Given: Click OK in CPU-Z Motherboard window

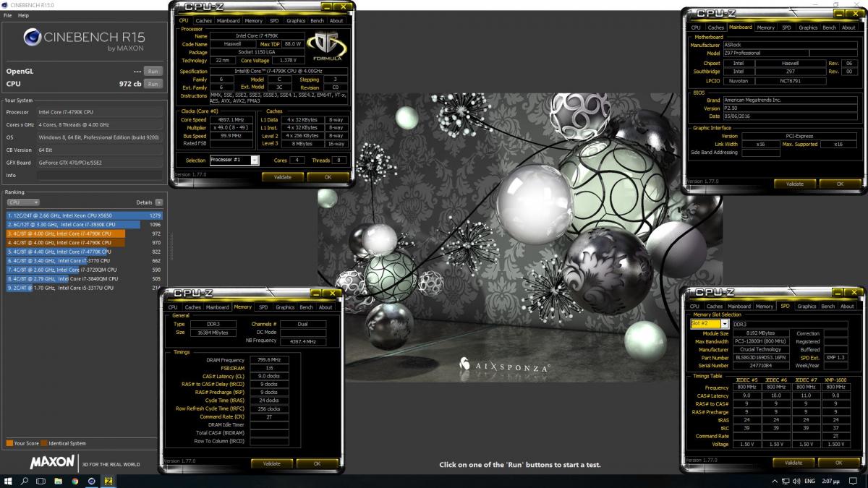Looking at the screenshot, I should tap(840, 184).
